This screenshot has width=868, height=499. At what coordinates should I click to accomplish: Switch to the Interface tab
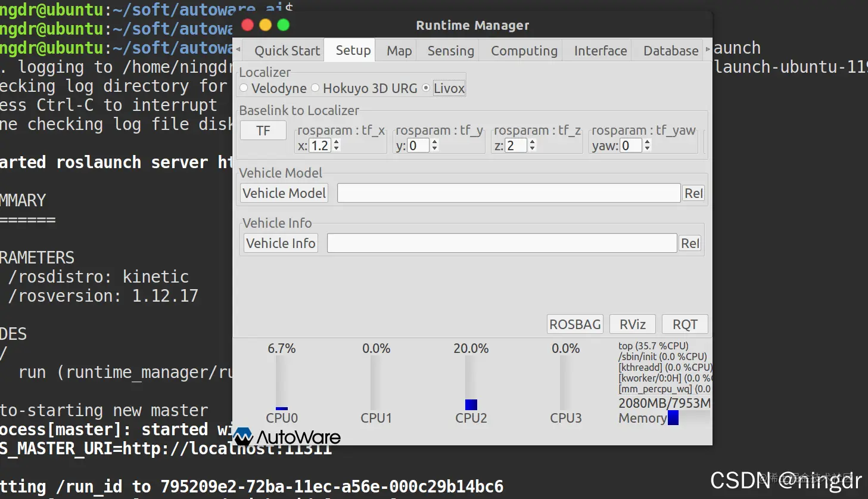click(600, 51)
